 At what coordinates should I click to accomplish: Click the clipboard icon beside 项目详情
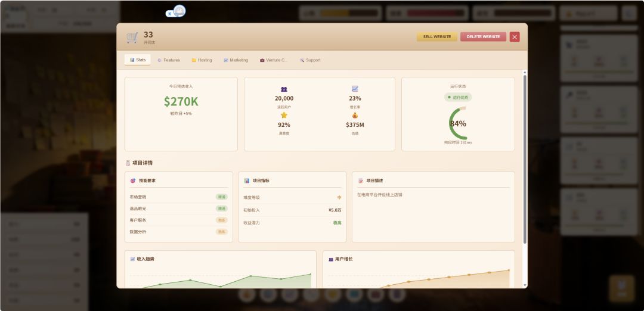pyautogui.click(x=128, y=163)
